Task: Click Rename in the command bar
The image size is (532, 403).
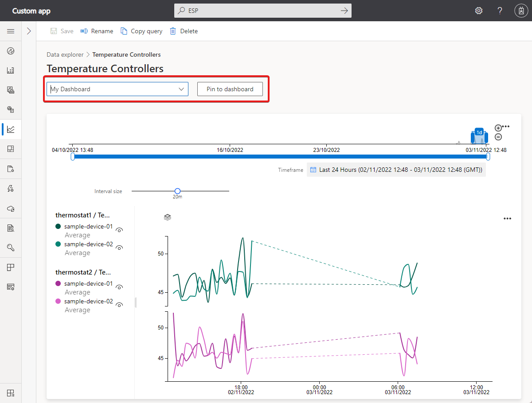Action: coord(97,31)
